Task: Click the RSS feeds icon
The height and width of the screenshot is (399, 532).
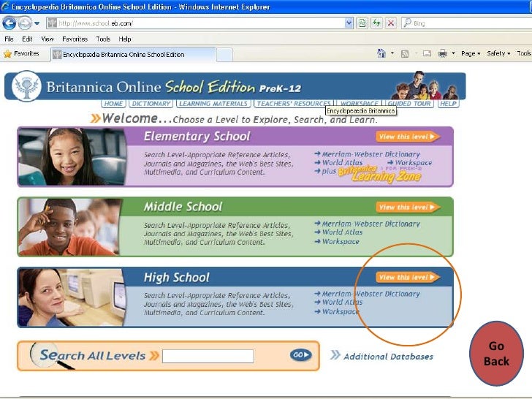Action: click(x=405, y=53)
